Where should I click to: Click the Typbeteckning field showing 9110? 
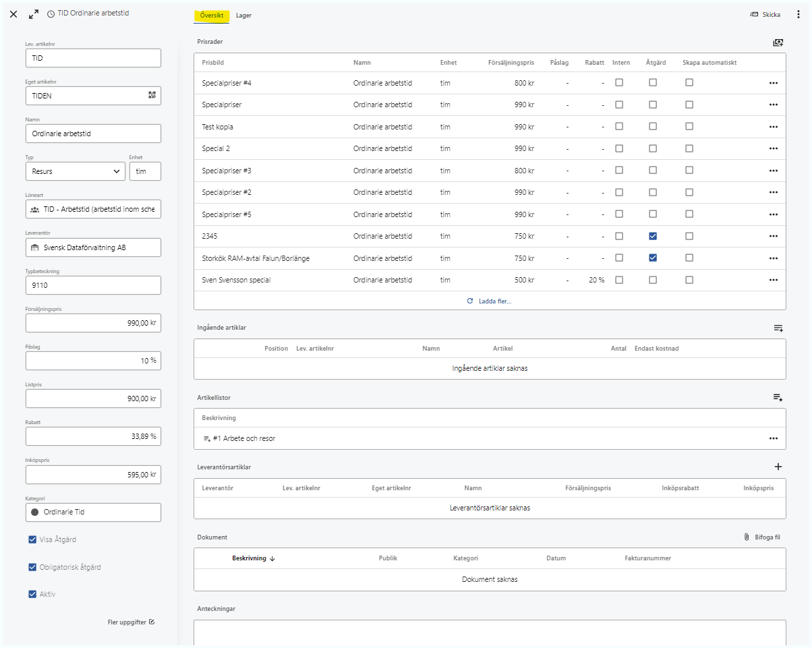click(94, 285)
